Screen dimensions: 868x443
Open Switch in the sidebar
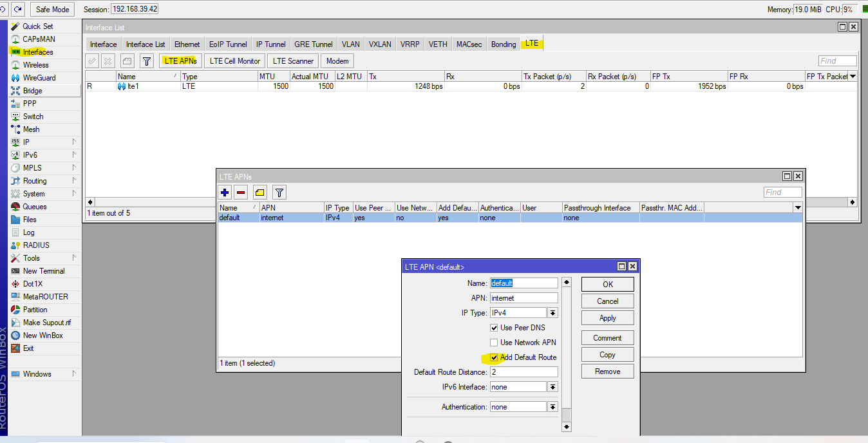[x=33, y=117]
